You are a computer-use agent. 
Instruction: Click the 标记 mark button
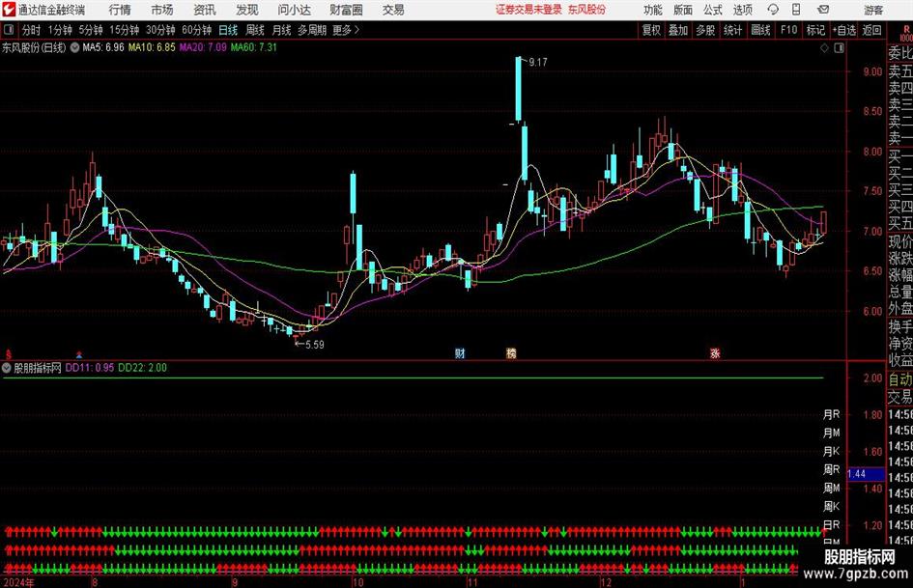(x=815, y=30)
